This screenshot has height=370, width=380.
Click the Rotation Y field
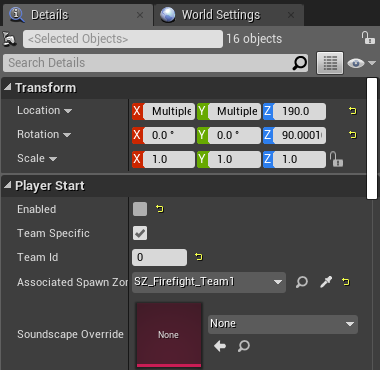pyautogui.click(x=235, y=135)
